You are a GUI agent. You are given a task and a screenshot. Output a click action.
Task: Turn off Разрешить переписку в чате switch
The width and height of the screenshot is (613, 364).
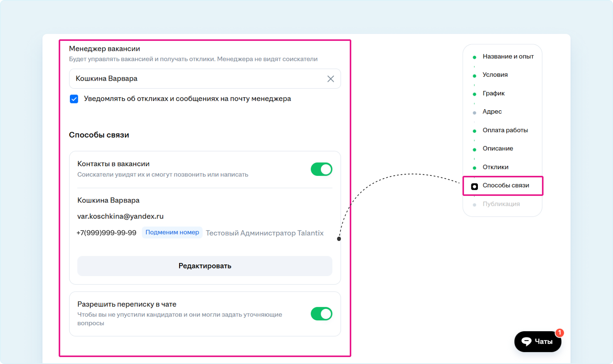321,314
